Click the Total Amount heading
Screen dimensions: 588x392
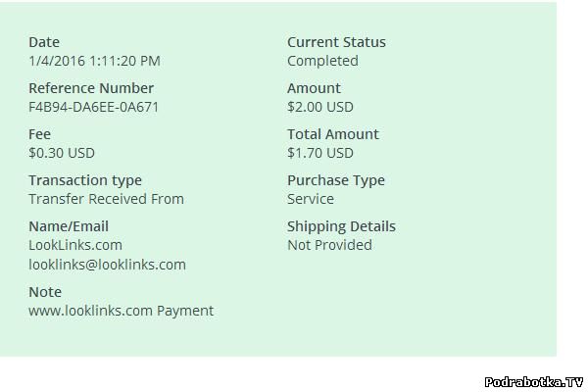[333, 134]
